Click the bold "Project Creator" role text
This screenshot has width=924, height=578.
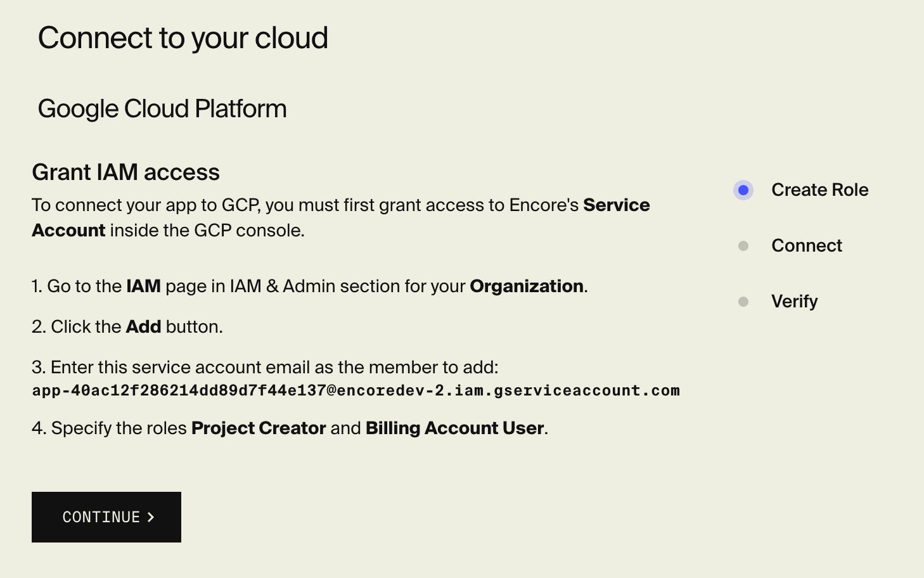click(x=259, y=428)
